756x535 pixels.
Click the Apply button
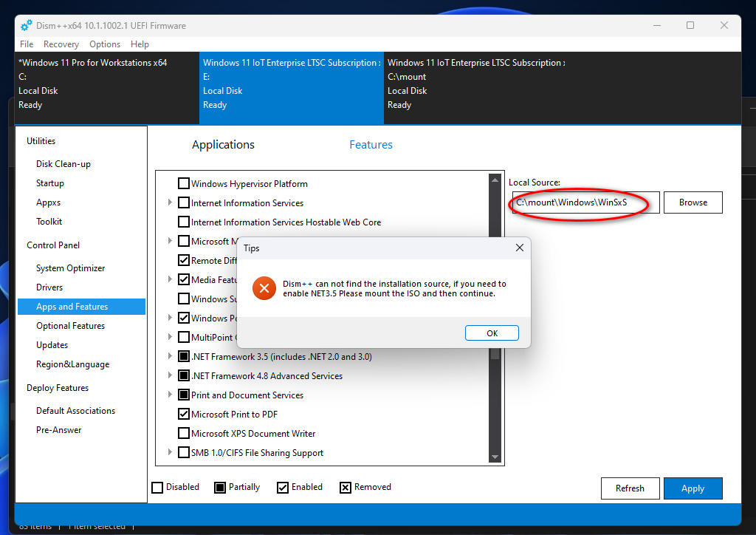tap(693, 488)
